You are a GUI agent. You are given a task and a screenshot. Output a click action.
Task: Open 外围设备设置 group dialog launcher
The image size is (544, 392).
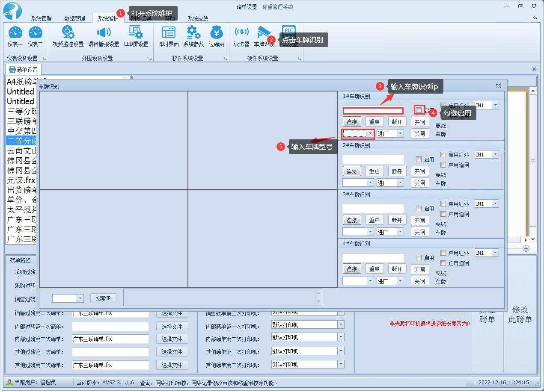(x=150, y=58)
